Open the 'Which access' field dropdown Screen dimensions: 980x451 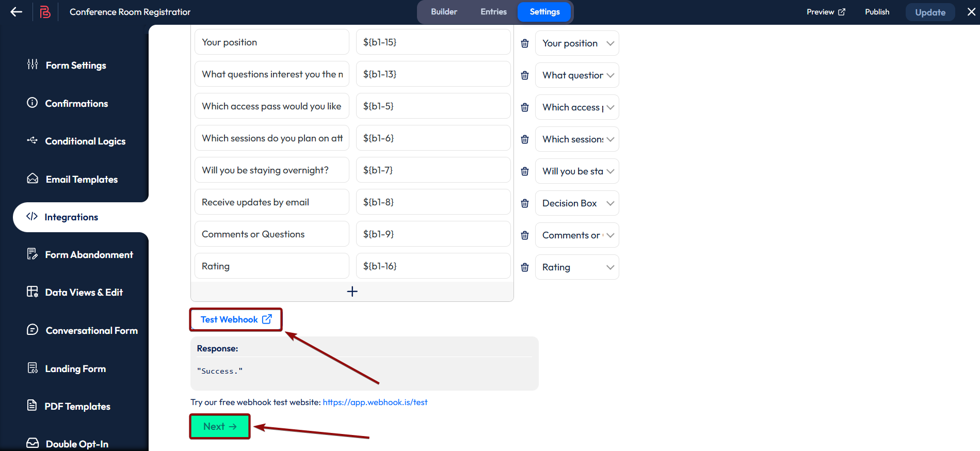coord(577,107)
